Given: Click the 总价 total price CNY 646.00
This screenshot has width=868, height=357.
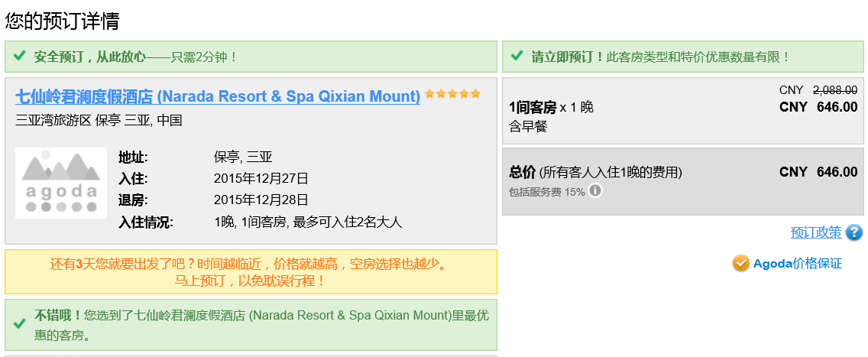Looking at the screenshot, I should click(818, 172).
